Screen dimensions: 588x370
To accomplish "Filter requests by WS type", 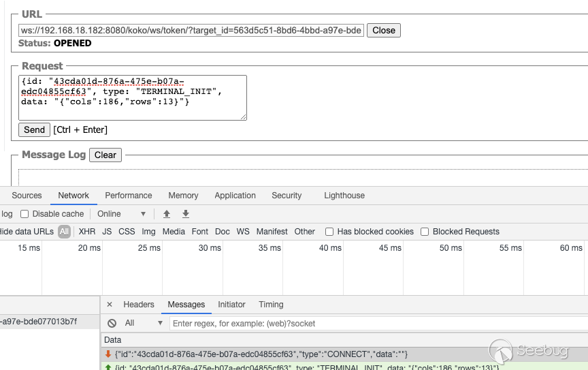I will tap(243, 232).
